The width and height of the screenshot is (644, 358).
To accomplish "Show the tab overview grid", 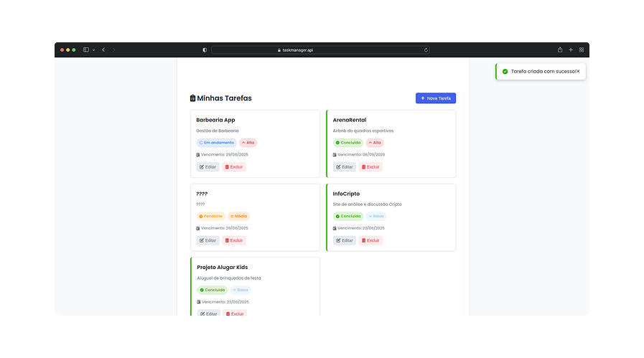I will click(582, 50).
